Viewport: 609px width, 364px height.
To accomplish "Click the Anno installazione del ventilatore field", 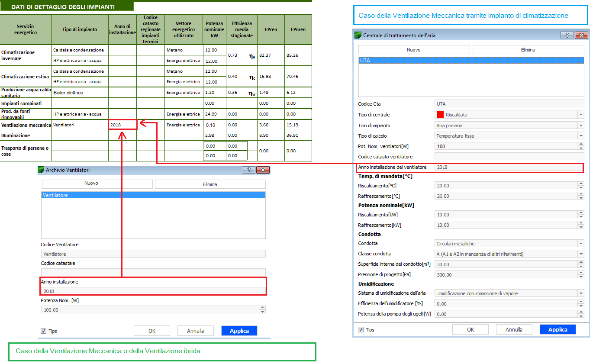I will (x=509, y=167).
